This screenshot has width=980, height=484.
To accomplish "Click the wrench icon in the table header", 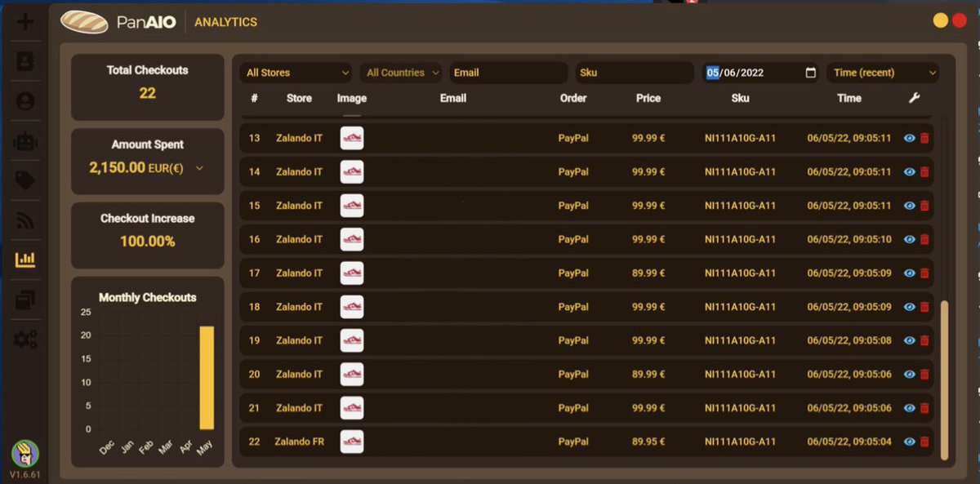I will point(914,98).
